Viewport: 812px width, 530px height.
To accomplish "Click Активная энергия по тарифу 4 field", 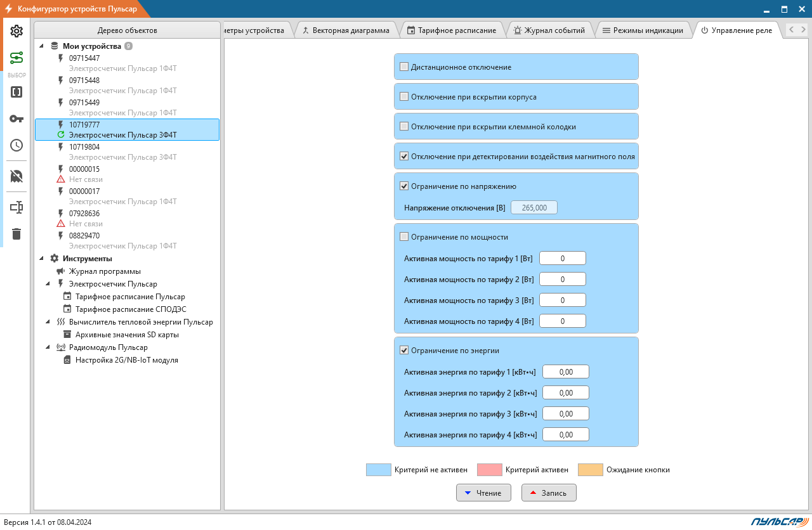I will pos(566,435).
